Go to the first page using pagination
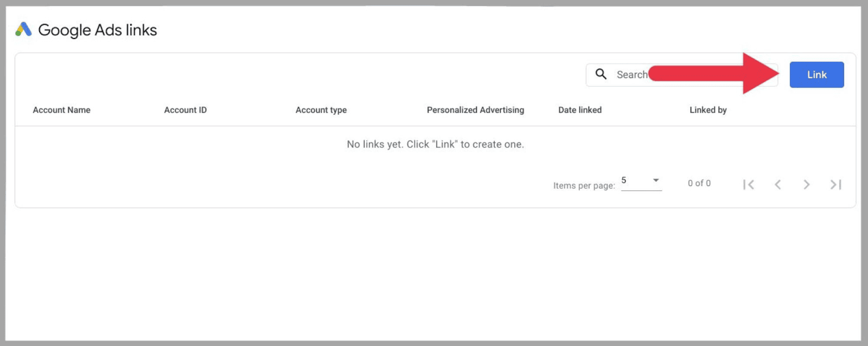This screenshot has height=346, width=868. click(749, 184)
